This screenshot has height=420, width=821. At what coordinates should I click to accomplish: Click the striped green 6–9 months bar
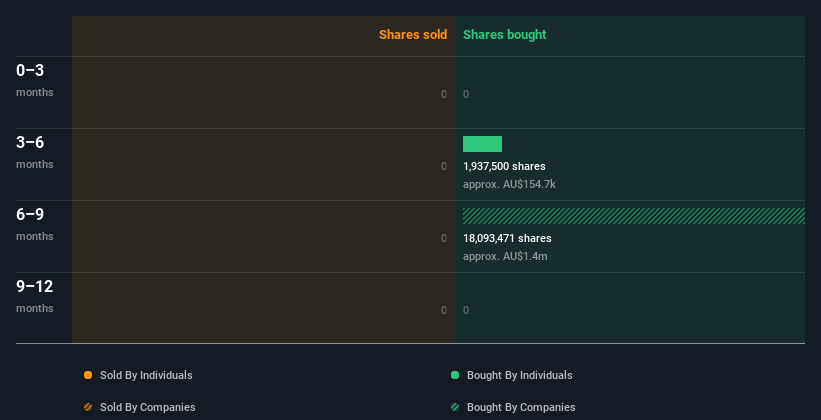click(634, 216)
